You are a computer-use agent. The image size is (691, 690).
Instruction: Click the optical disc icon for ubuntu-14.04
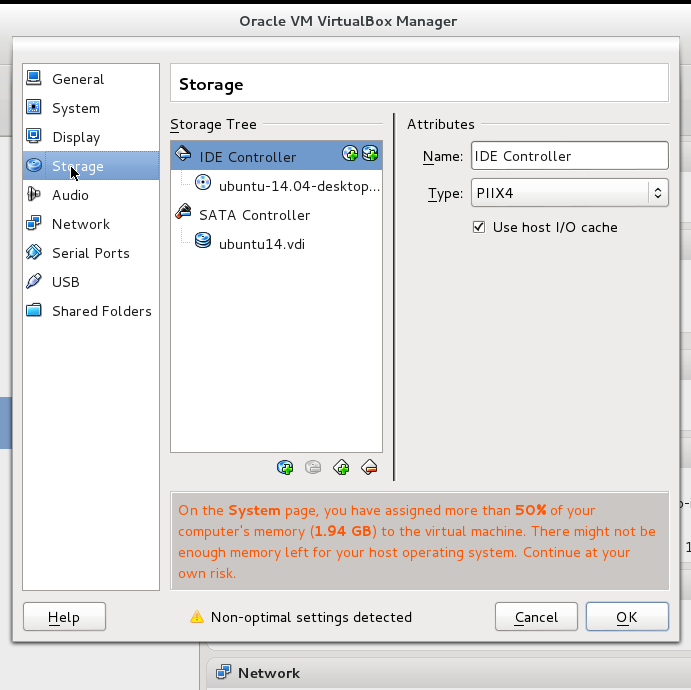[203, 183]
